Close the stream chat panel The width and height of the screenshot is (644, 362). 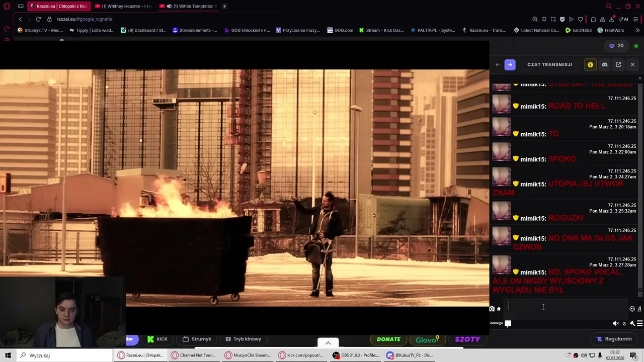(632, 64)
